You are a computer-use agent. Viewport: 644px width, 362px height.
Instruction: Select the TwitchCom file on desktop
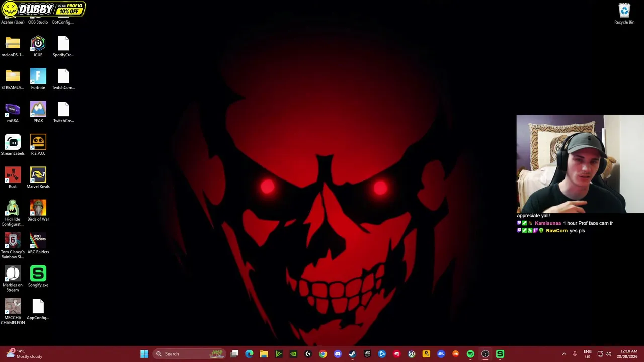(x=63, y=79)
